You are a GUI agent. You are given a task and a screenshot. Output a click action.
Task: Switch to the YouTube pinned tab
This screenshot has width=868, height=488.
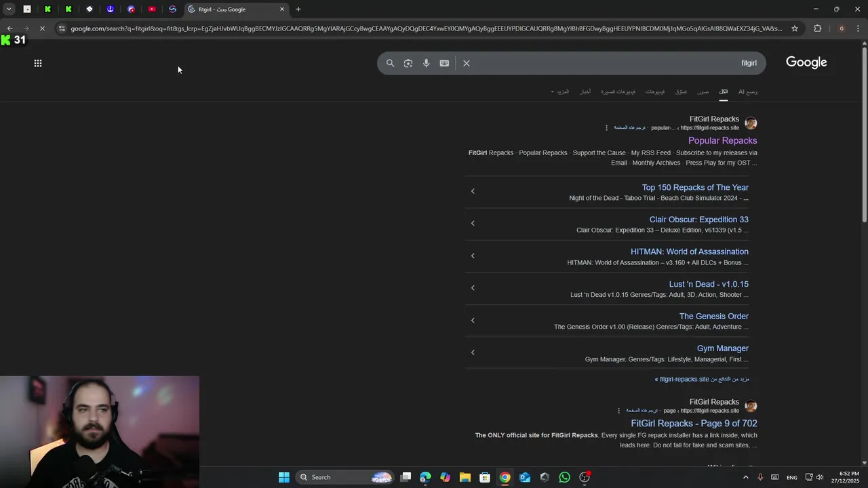(x=152, y=9)
